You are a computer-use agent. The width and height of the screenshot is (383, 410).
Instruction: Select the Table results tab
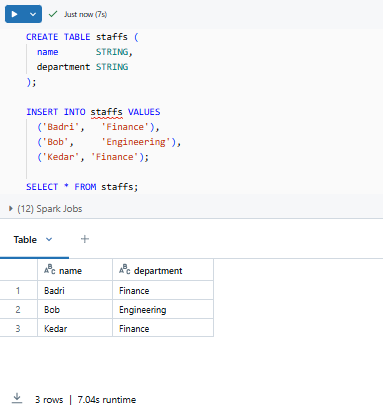pyautogui.click(x=25, y=240)
